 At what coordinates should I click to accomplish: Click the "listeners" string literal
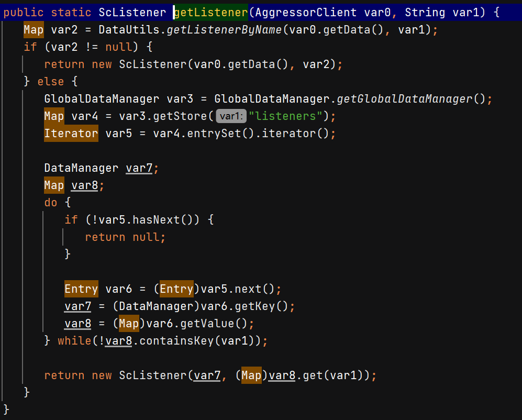[x=285, y=116]
